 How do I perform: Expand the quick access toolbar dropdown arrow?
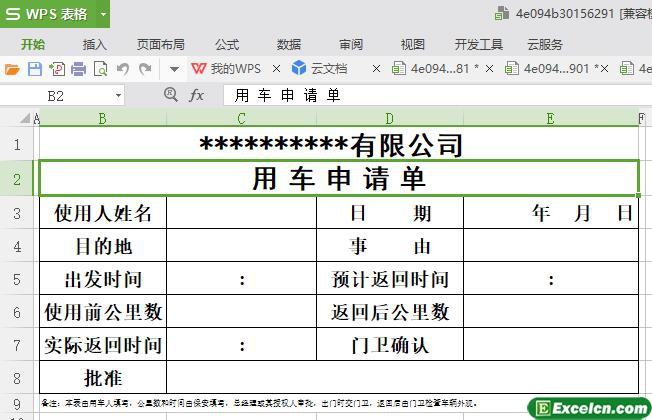pos(173,69)
